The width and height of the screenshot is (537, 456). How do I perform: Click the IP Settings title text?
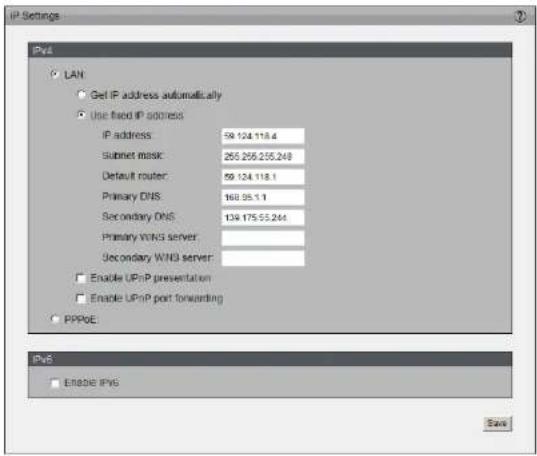click(35, 16)
